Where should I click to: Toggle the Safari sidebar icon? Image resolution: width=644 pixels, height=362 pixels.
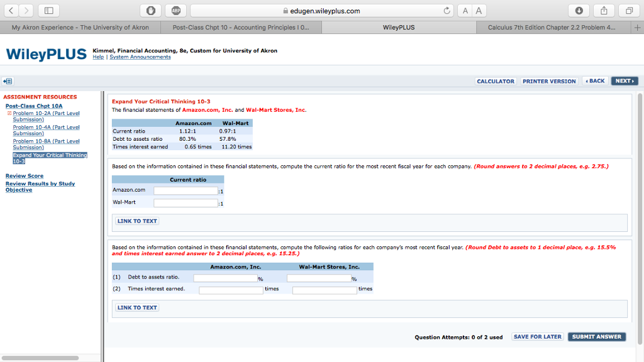[x=48, y=11]
